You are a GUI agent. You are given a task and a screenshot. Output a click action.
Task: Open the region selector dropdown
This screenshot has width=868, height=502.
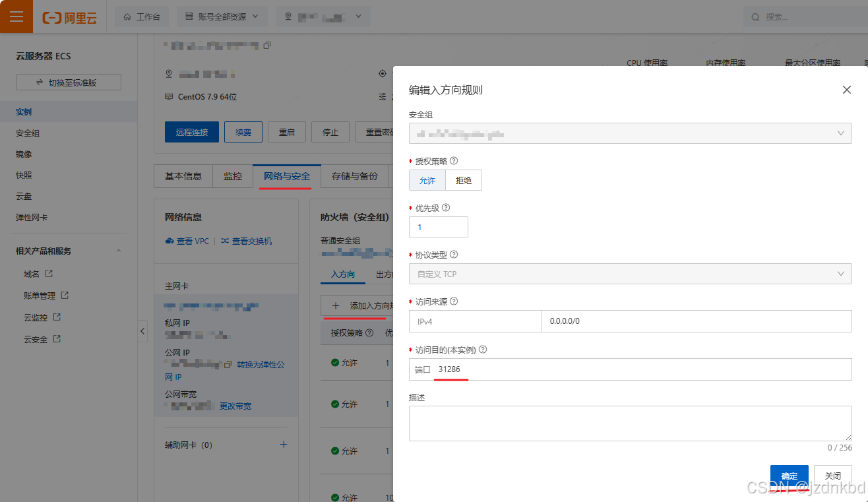(x=323, y=16)
